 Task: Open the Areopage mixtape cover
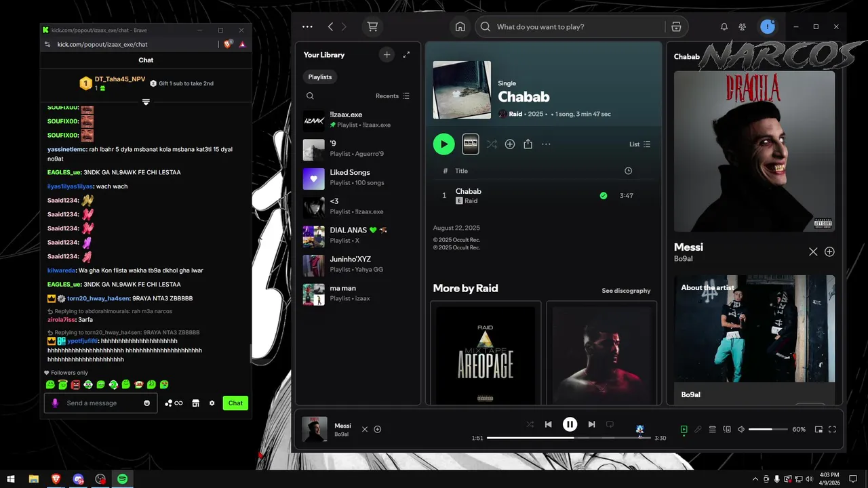[485, 354]
